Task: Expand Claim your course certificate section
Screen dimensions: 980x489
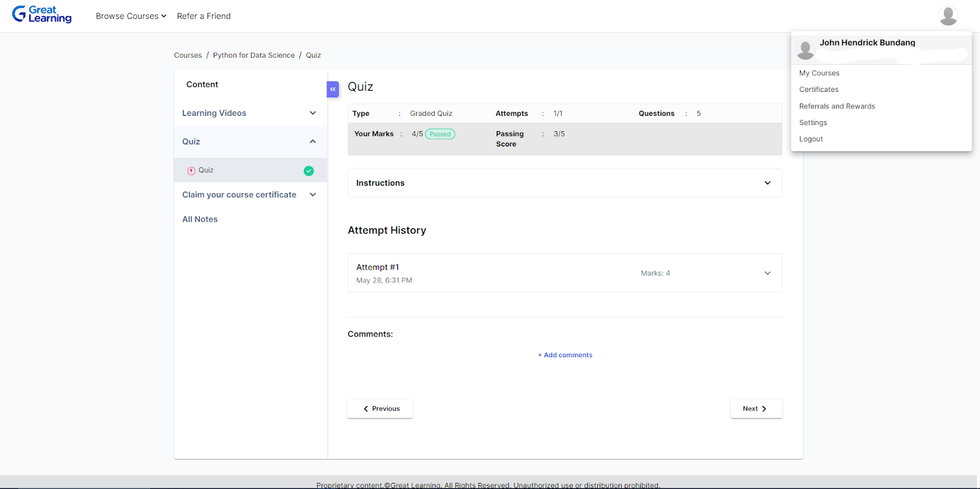Action: (250, 195)
